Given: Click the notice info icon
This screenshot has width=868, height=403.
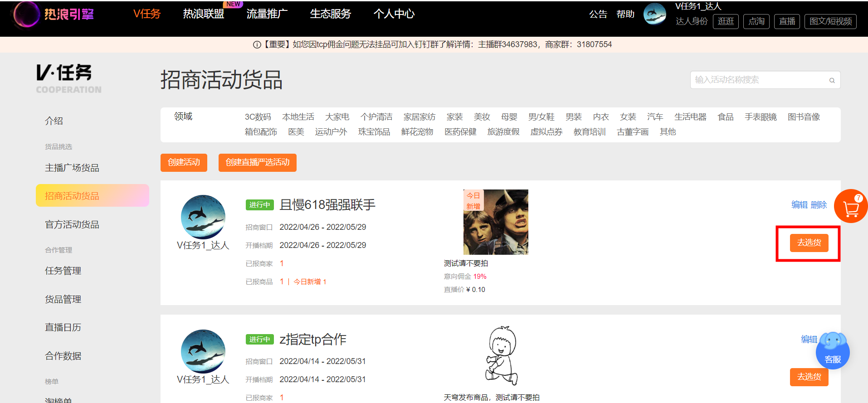Looking at the screenshot, I should (257, 44).
